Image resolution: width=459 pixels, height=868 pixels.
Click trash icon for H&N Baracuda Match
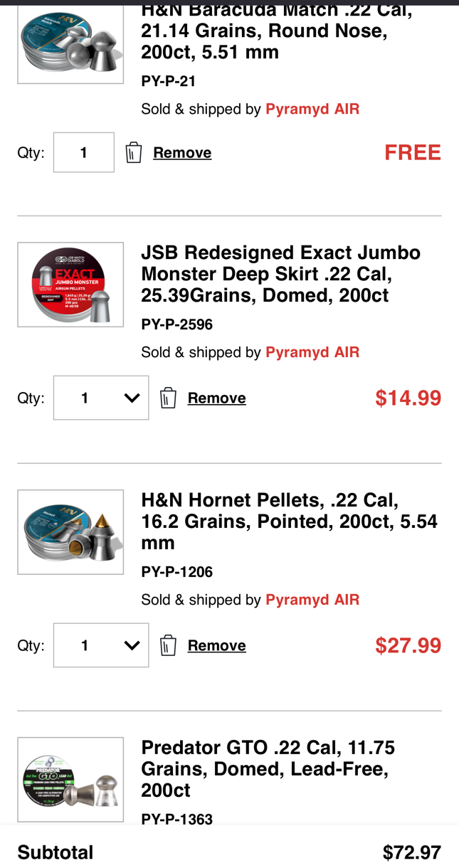click(134, 152)
